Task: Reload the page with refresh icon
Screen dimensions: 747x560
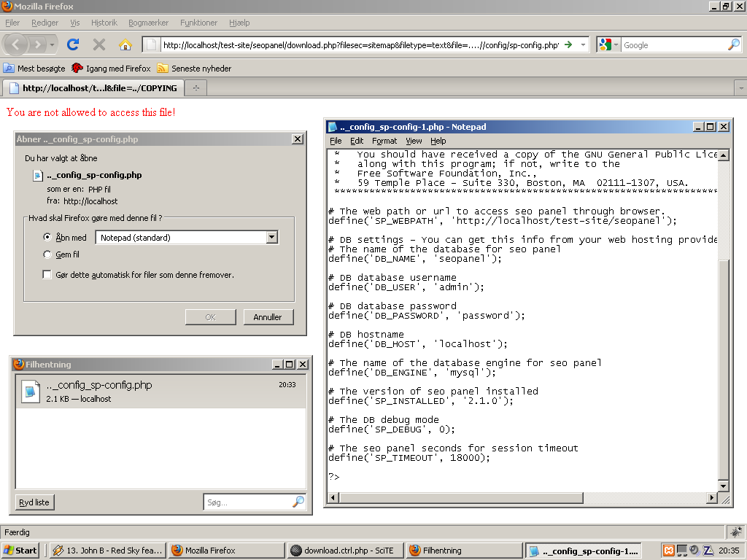Action: pos(73,44)
